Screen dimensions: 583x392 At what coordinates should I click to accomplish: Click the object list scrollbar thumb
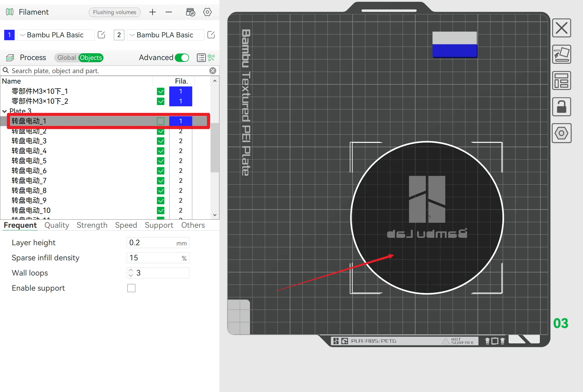[215, 148]
